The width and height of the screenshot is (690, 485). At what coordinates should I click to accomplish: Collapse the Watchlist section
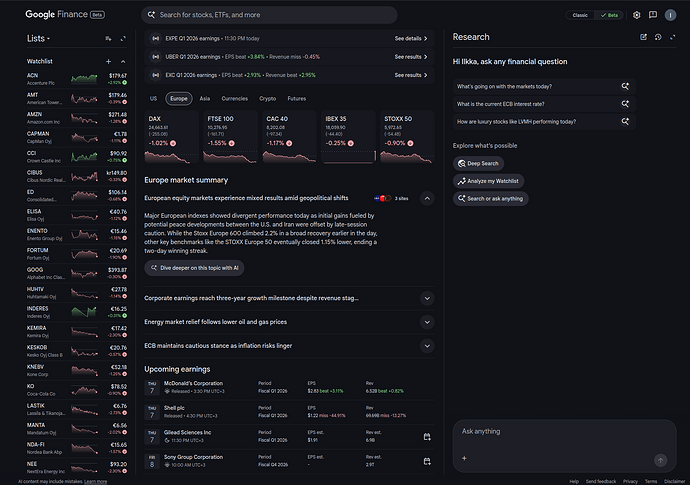click(123, 62)
